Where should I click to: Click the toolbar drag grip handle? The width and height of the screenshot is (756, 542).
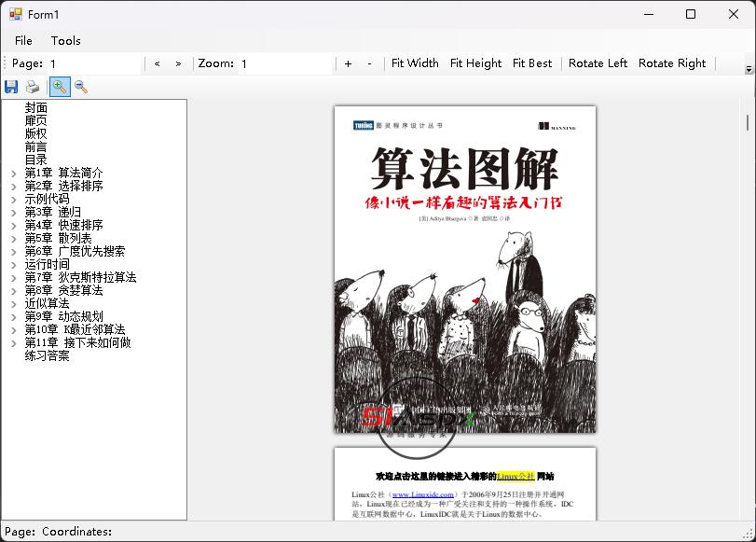tap(5, 63)
